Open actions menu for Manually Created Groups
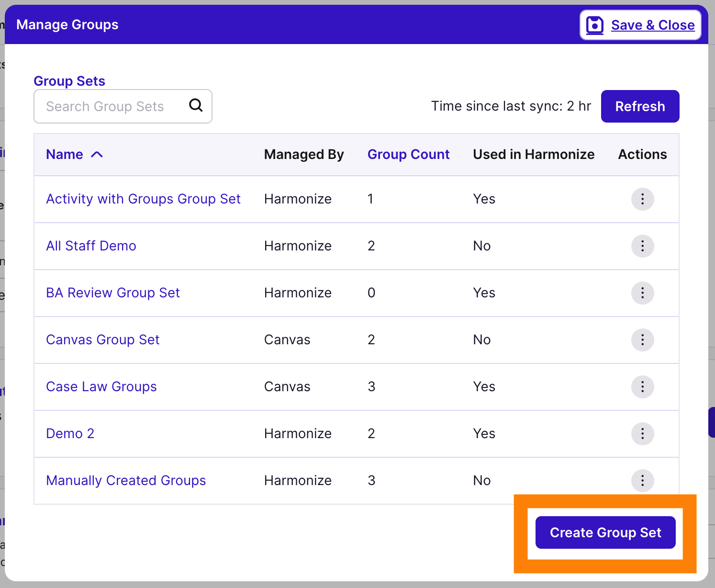Image resolution: width=715 pixels, height=588 pixels. click(642, 481)
